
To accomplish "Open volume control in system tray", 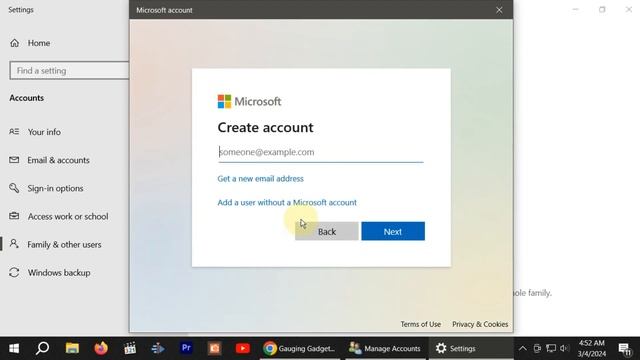I will pos(564,348).
